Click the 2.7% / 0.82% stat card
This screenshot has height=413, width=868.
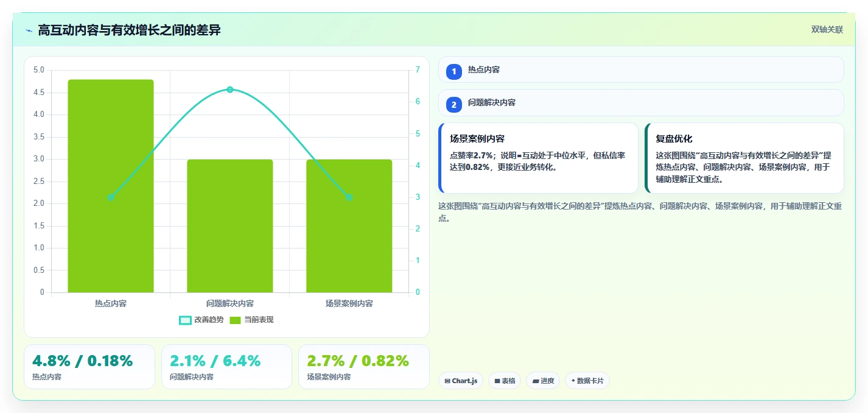364,367
